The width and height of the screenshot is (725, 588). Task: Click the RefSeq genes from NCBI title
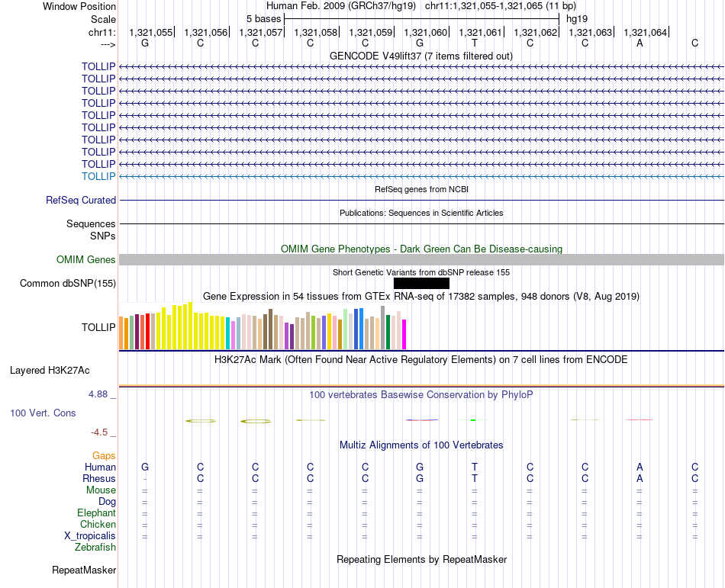click(421, 189)
